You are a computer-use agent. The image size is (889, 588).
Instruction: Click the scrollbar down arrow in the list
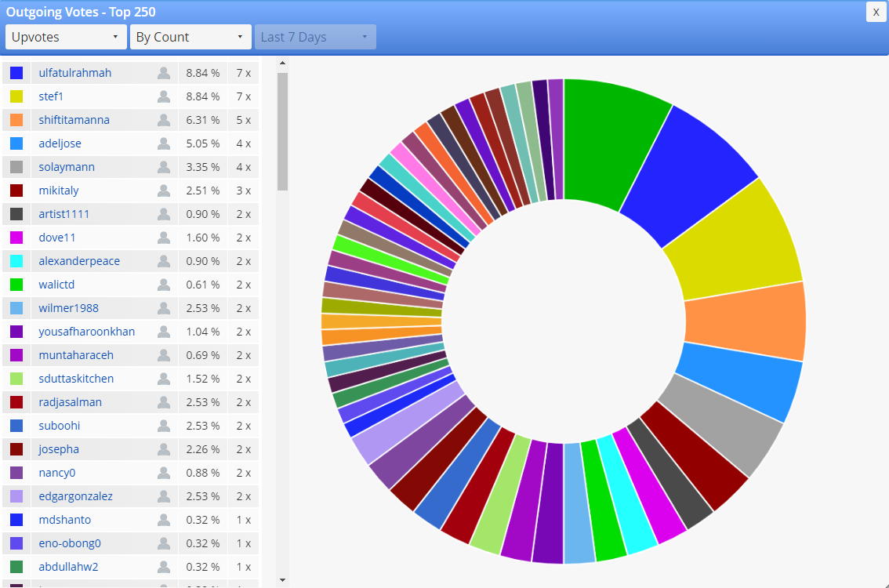click(282, 580)
